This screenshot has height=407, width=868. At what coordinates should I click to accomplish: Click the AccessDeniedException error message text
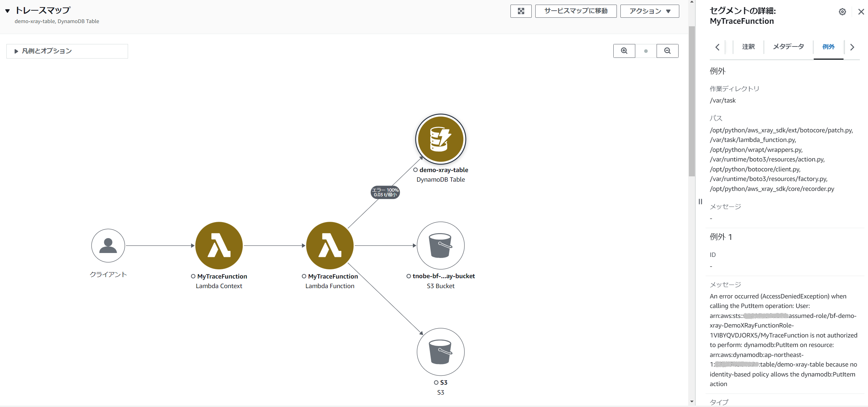coord(783,340)
